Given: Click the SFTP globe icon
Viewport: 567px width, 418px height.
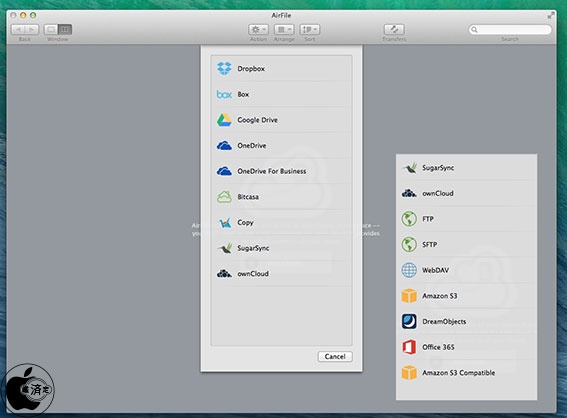Looking at the screenshot, I should pos(409,244).
